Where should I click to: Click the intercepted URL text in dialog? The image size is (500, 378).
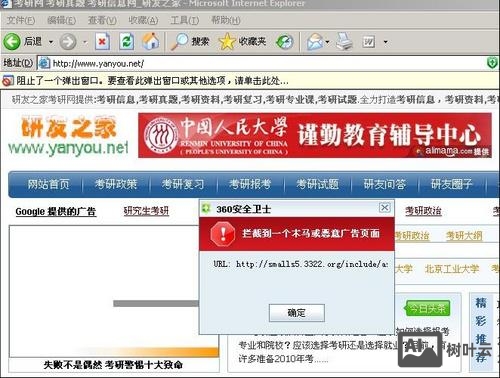[x=301, y=264]
